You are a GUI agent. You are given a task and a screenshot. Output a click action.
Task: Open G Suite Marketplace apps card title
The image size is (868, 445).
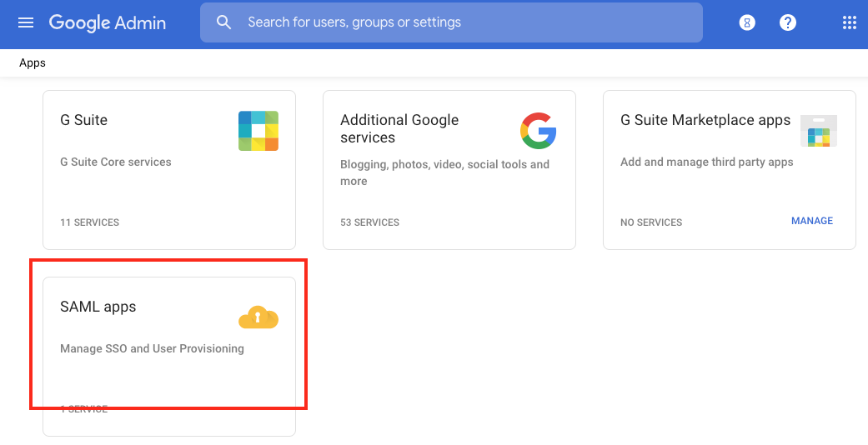(x=705, y=120)
